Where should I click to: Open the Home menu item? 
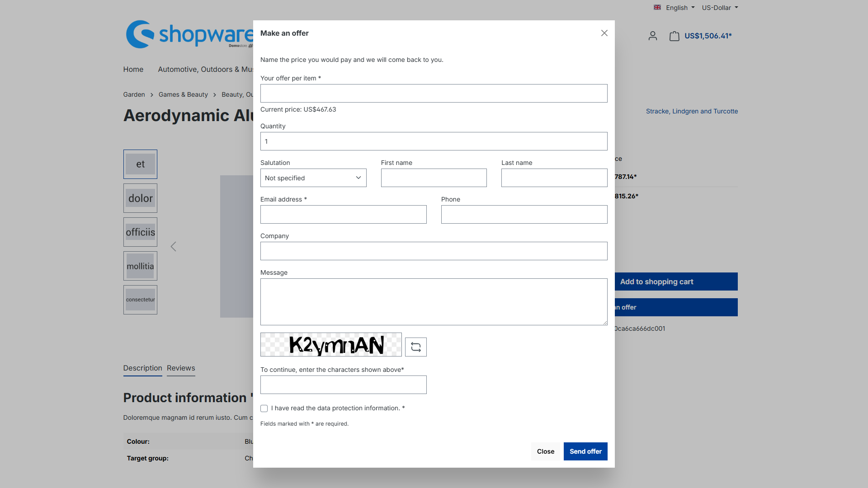[x=133, y=70]
